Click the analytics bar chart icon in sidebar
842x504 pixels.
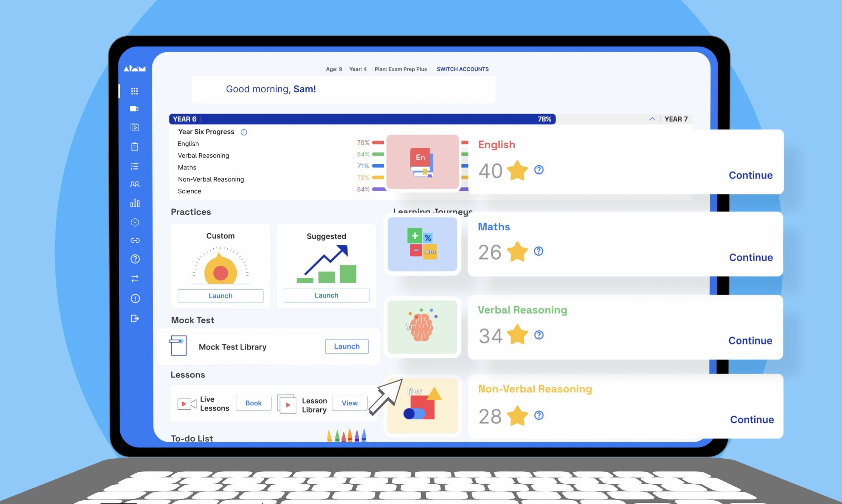tap(134, 203)
